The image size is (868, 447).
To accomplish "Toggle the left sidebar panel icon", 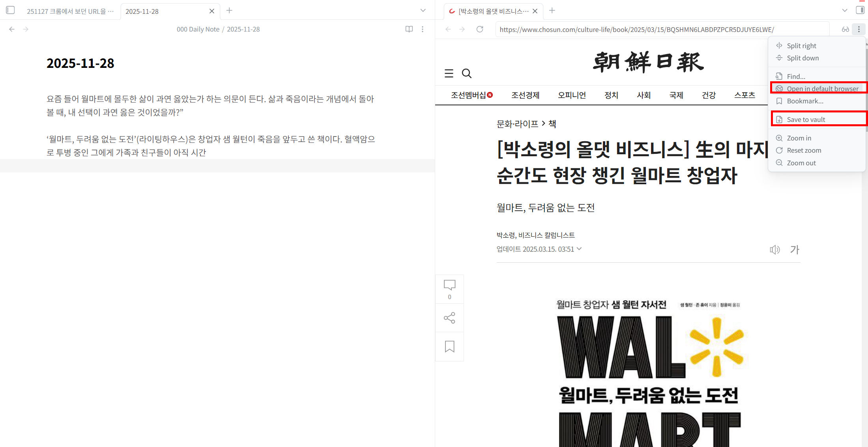I will click(11, 10).
